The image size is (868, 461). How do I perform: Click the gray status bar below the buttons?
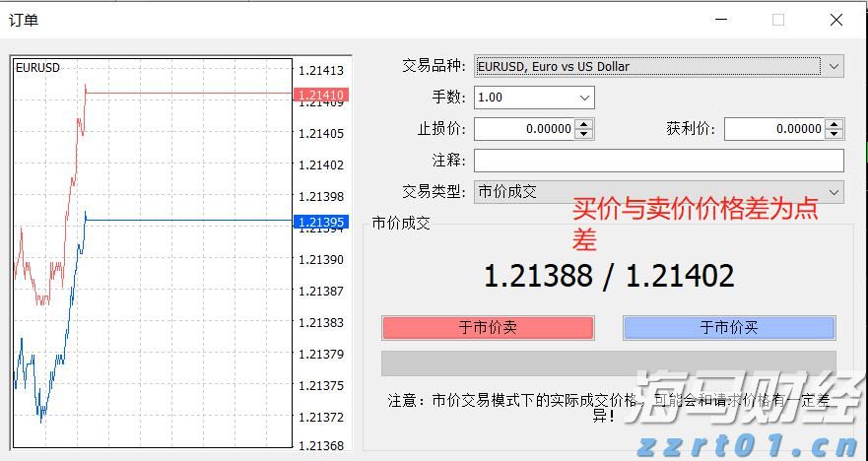click(608, 362)
